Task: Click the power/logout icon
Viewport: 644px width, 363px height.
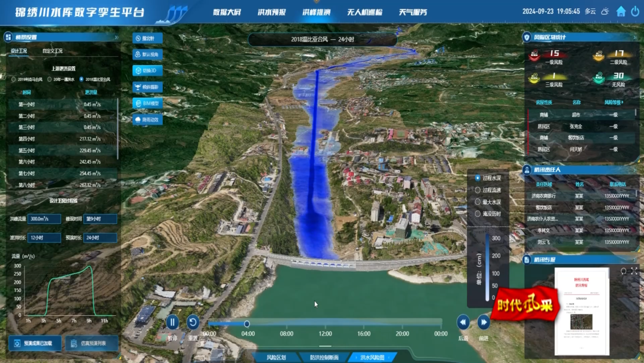Action: tap(635, 11)
